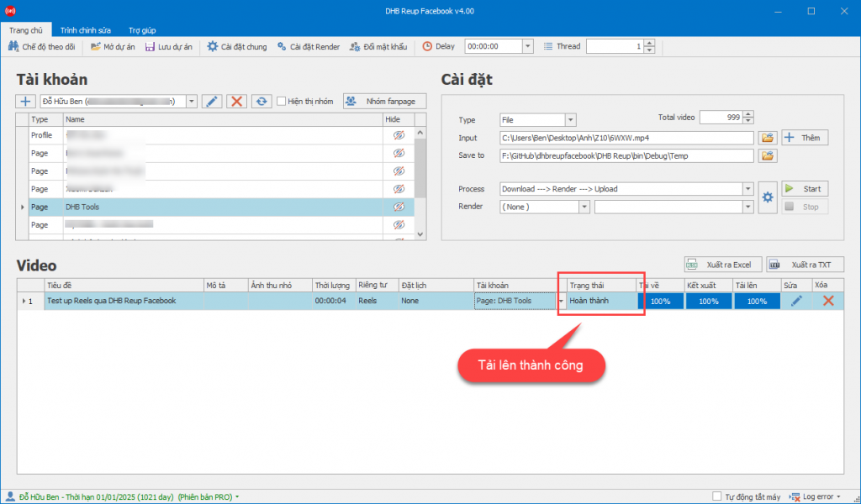Click the Thêm button
Image resolution: width=861 pixels, height=504 pixels.
click(805, 138)
